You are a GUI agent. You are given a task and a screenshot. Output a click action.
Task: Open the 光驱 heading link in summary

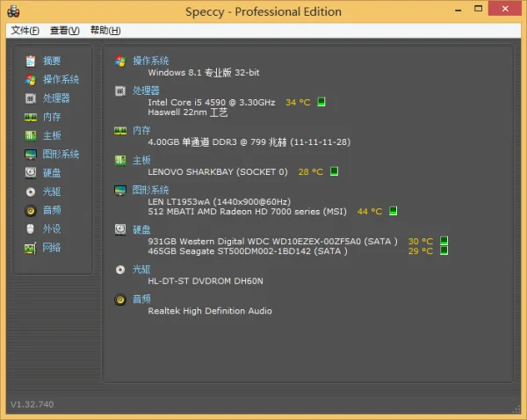click(141, 270)
